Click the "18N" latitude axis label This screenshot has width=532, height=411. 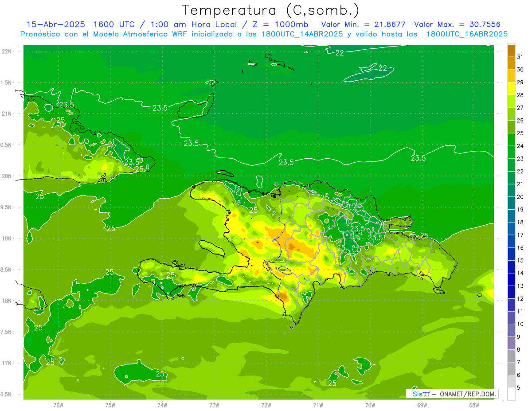point(7,301)
